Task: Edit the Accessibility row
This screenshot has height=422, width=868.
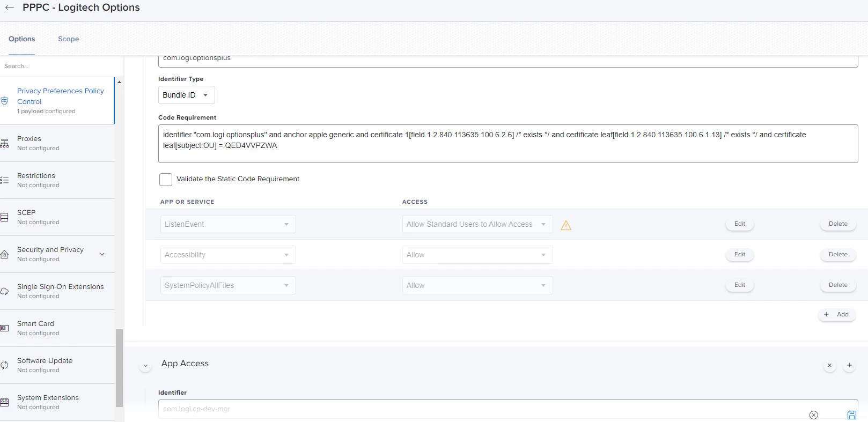Action: coord(740,255)
